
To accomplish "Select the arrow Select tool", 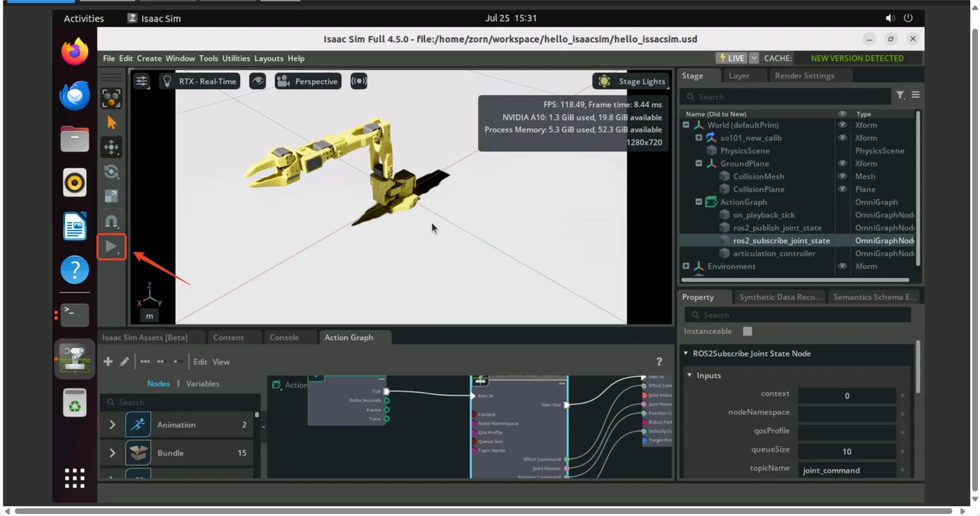I will coord(111,123).
